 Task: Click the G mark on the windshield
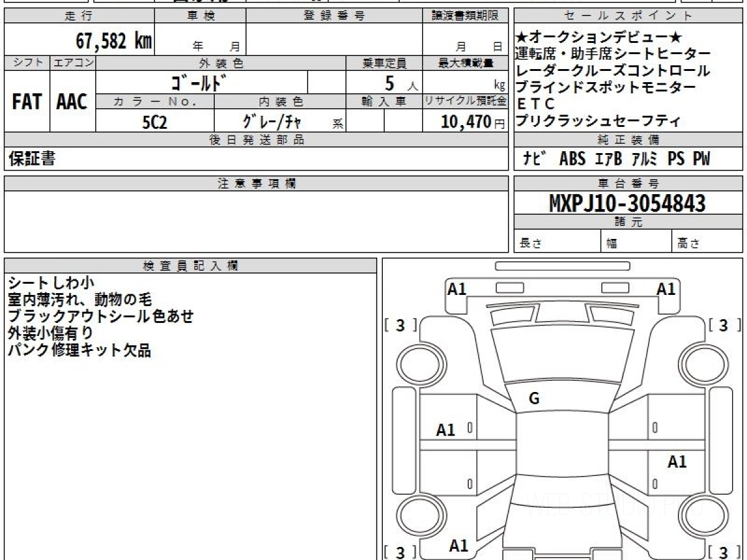(533, 399)
